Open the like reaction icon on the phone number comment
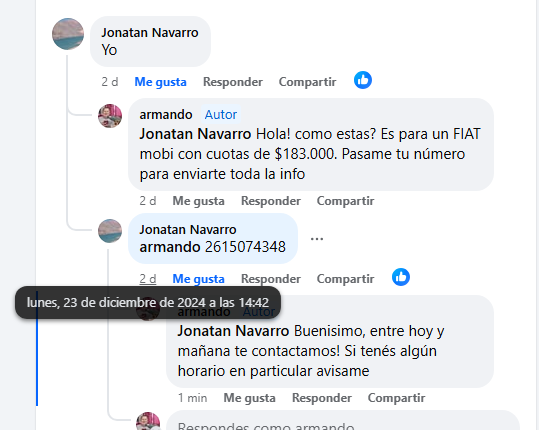The image size is (539, 430). [401, 277]
